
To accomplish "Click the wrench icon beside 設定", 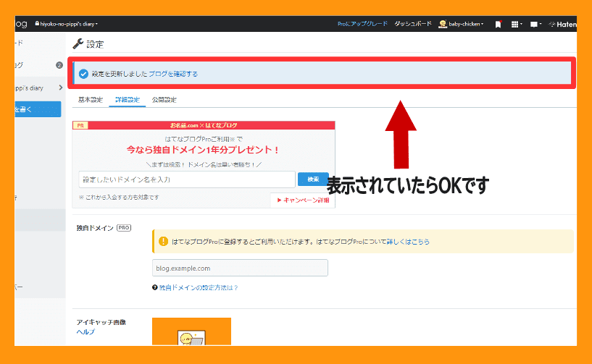I will (x=78, y=43).
